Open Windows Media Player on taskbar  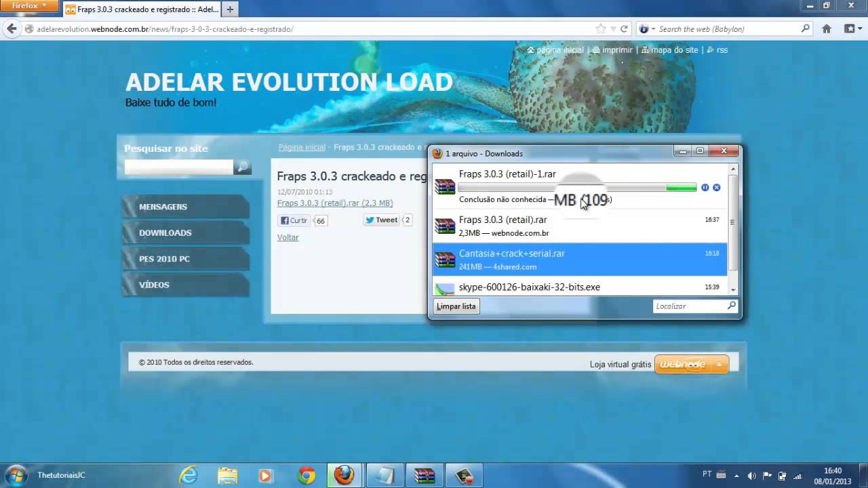click(x=265, y=476)
